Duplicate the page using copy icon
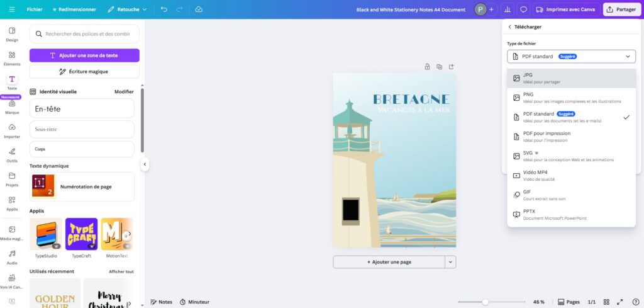Image resolution: width=644 pixels, height=308 pixels. click(x=439, y=67)
